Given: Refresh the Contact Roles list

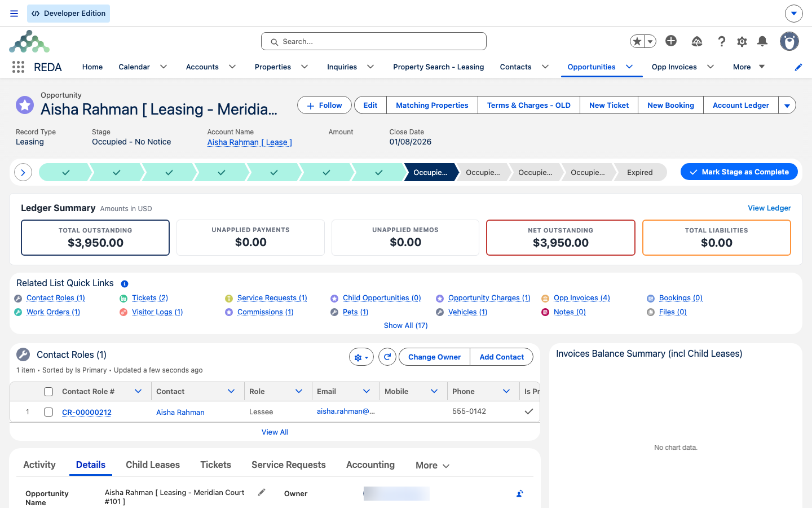Looking at the screenshot, I should point(387,357).
